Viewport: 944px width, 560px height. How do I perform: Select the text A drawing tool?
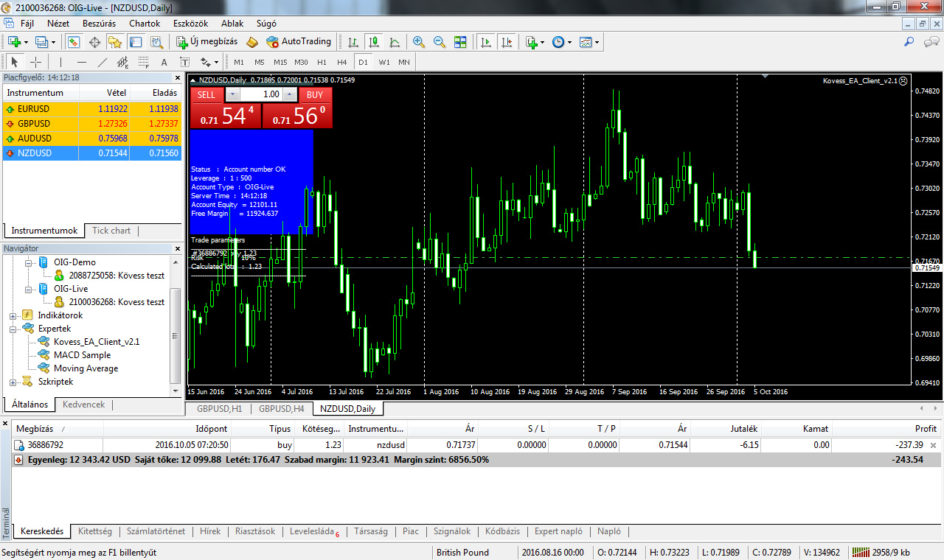(x=164, y=62)
